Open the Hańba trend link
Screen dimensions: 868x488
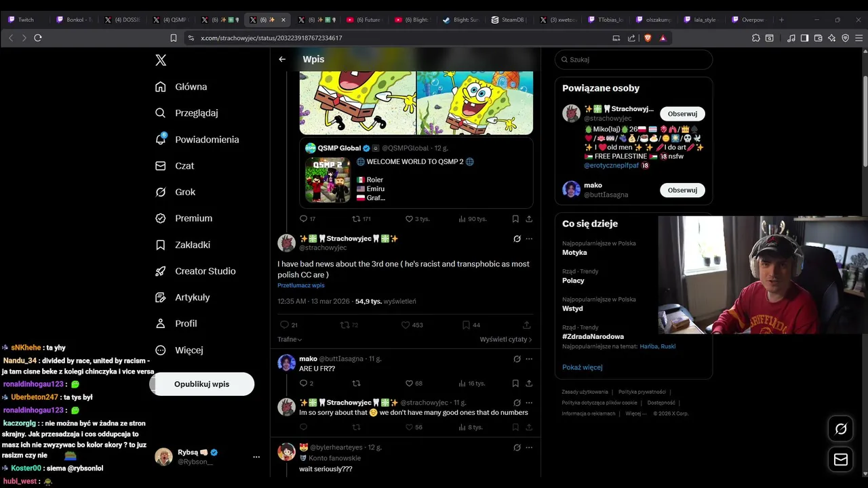648,346
